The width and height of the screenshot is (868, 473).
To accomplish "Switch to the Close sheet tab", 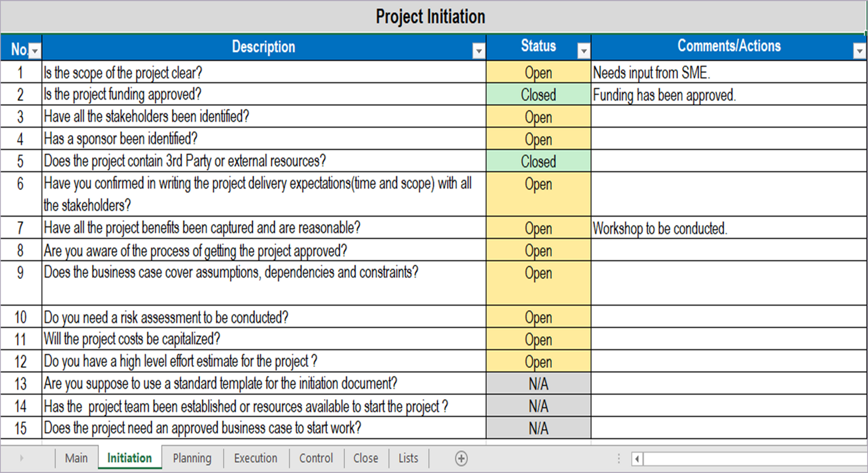I will (x=365, y=458).
